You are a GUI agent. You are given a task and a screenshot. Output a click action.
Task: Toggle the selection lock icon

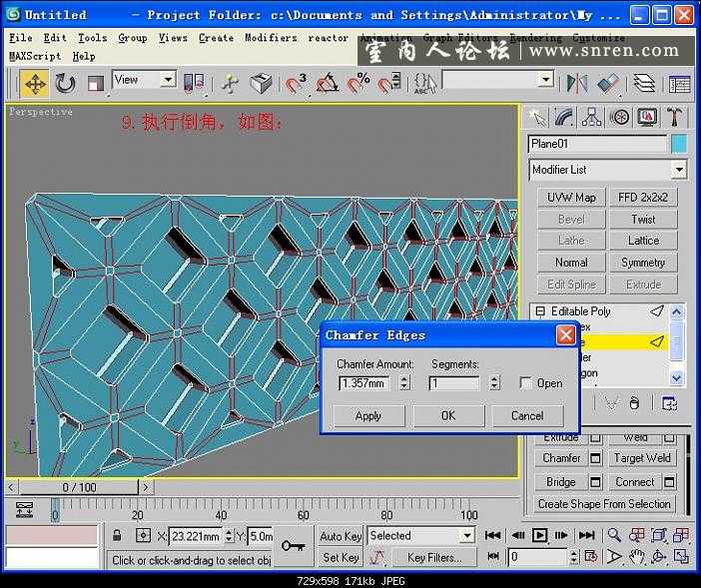117,536
